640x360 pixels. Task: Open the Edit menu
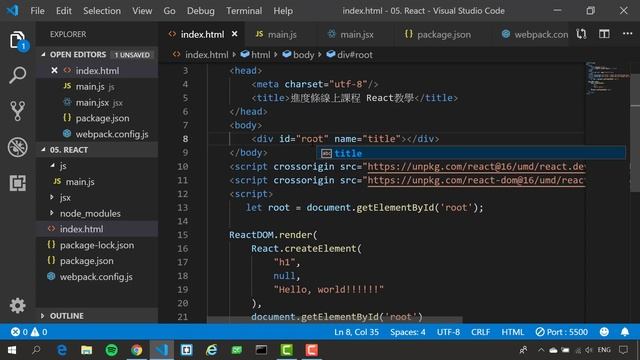pos(64,11)
